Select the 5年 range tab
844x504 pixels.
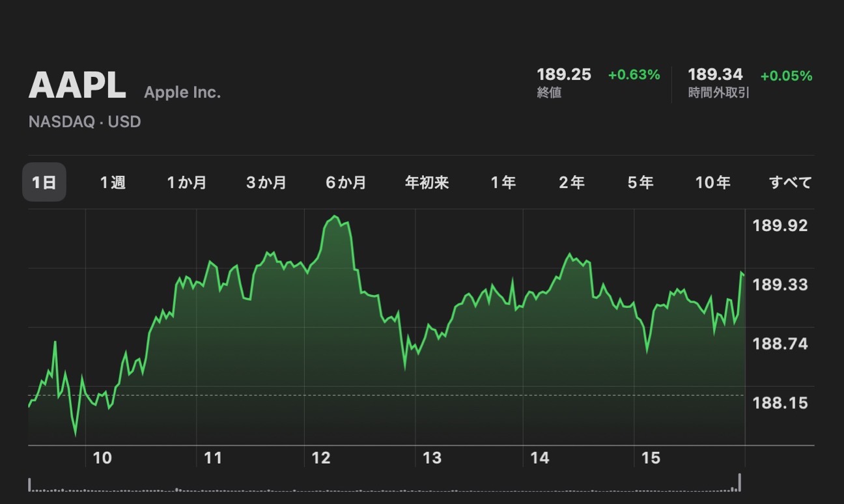point(641,182)
